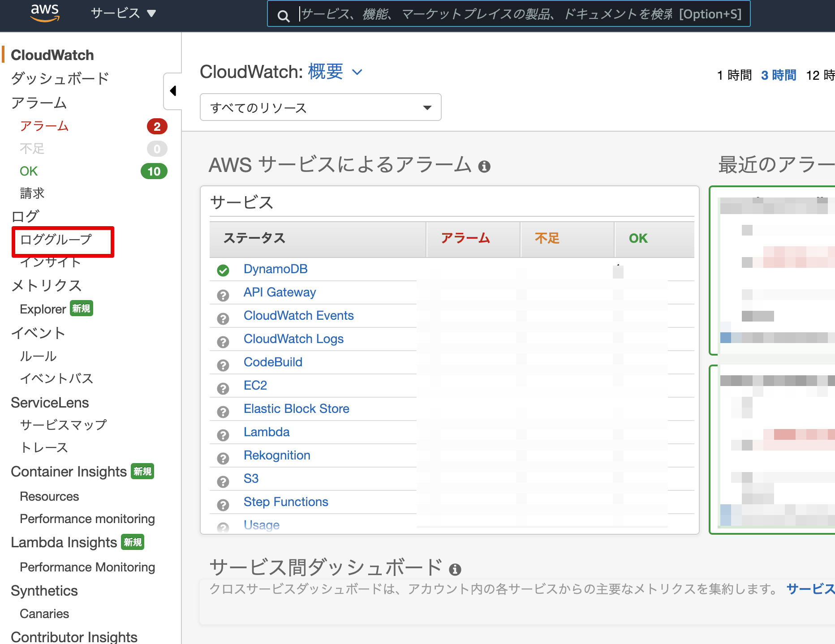
Task: Open Container Insights Performance monitoring
Action: 87,519
